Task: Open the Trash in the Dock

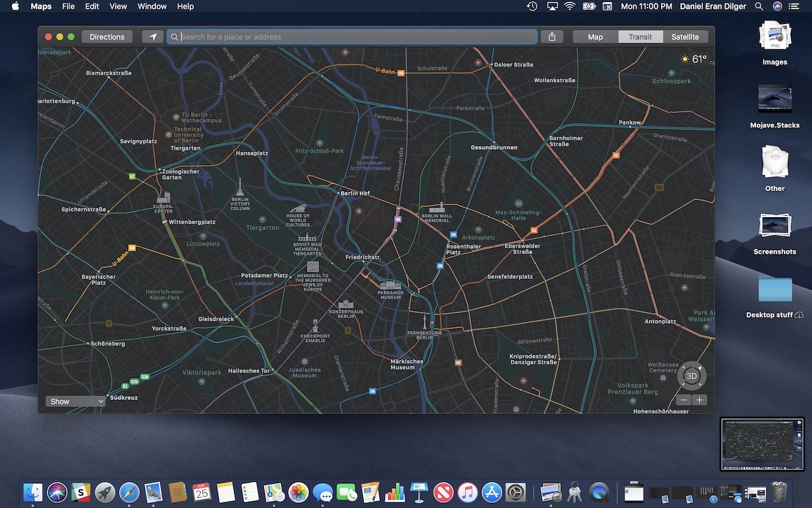Action: pos(779,492)
